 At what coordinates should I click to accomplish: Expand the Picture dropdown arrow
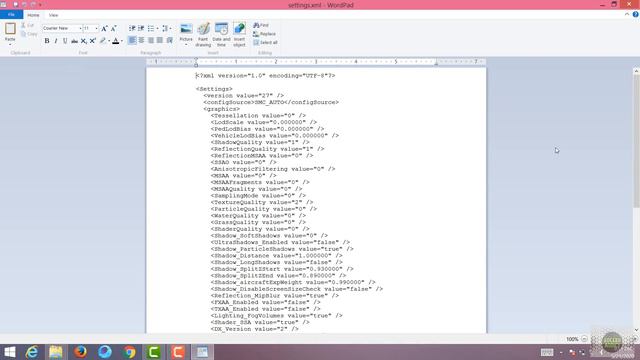pyautogui.click(x=186, y=44)
